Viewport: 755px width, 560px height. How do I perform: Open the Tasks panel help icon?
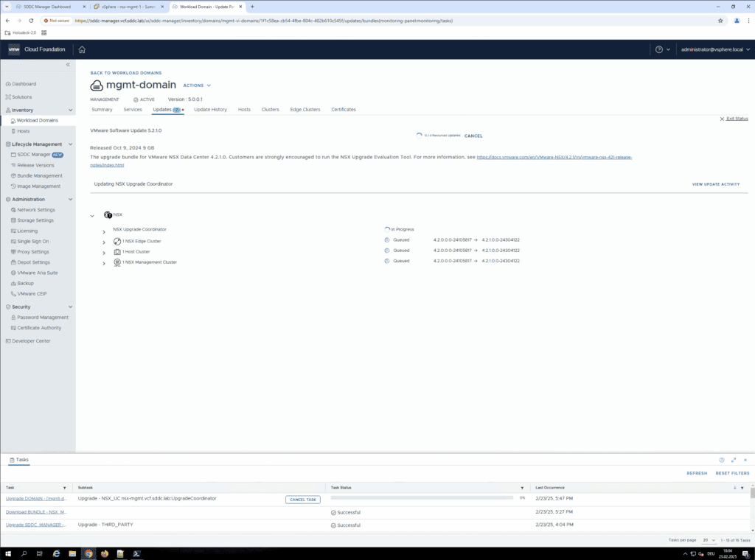(x=722, y=460)
